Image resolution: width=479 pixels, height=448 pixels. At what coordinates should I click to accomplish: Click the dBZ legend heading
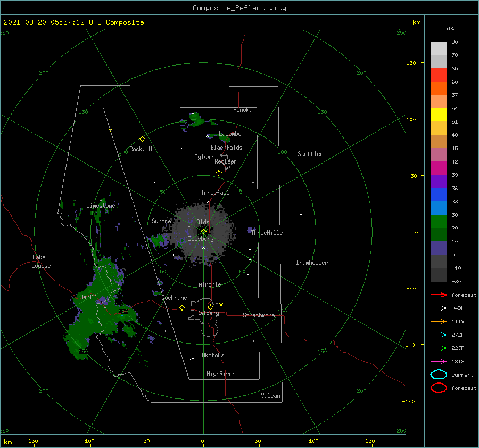[451, 28]
